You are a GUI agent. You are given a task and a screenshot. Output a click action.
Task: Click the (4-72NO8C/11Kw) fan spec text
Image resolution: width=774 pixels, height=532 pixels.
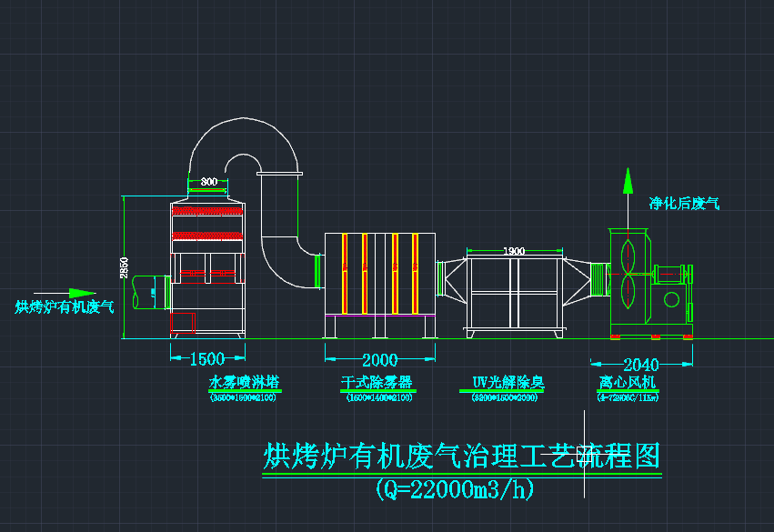628,397
